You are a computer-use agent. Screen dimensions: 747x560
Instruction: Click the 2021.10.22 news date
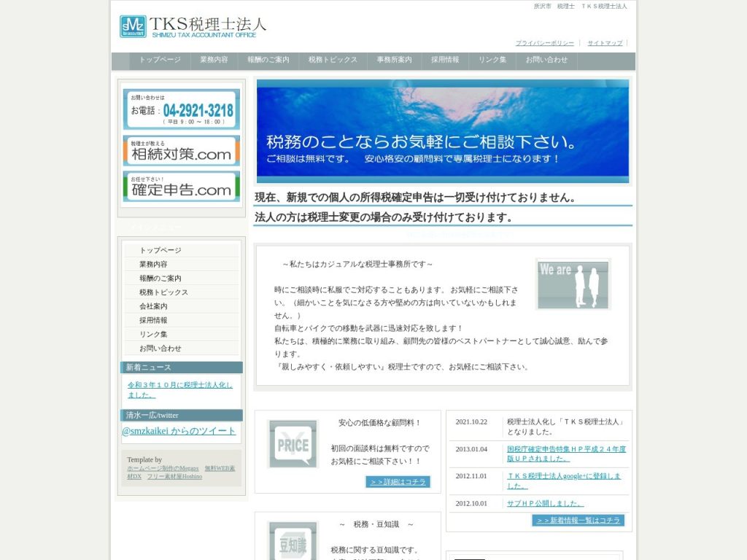click(471, 422)
